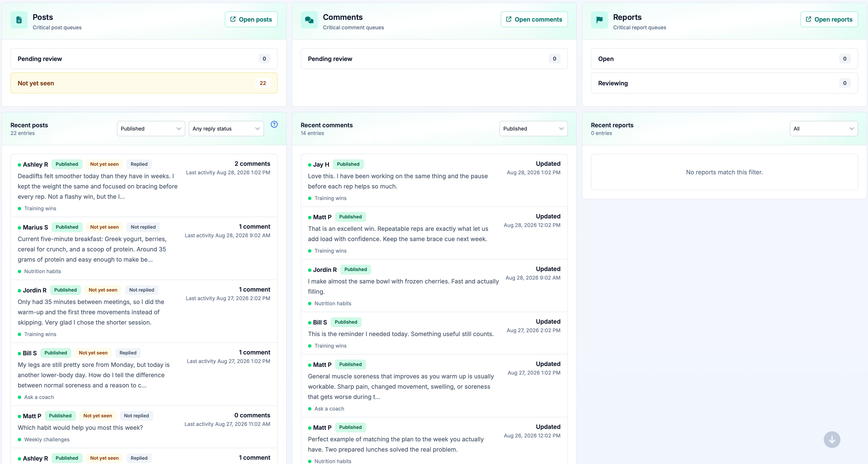This screenshot has width=868, height=464.
Task: Open Matt P's excellent win comment
Action: 434,233
